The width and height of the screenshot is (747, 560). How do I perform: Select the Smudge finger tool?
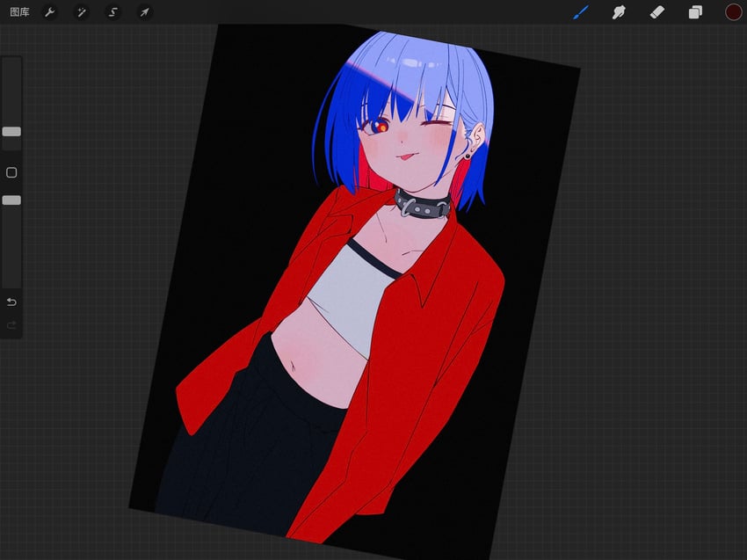pyautogui.click(x=619, y=12)
